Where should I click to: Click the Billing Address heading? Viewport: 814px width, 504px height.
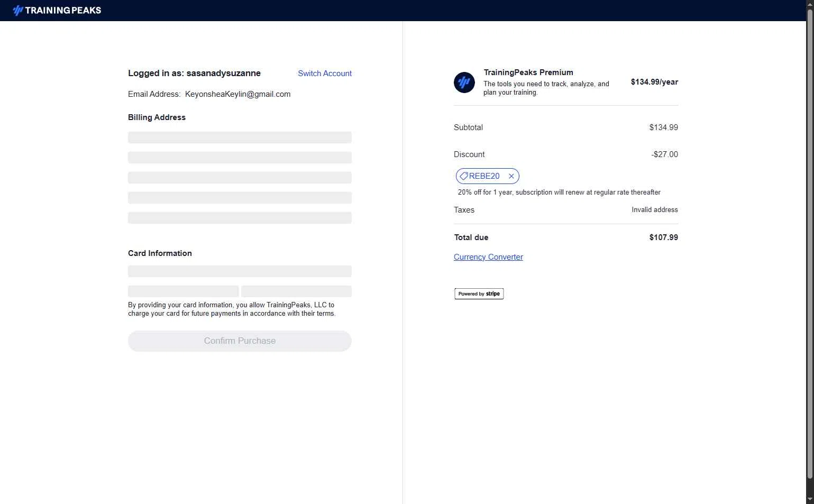(x=157, y=117)
